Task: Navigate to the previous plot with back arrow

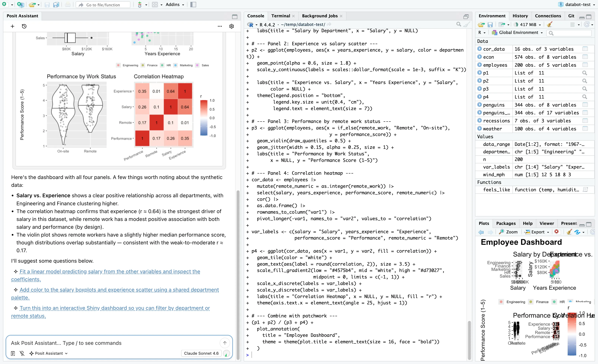Action: pos(481,232)
